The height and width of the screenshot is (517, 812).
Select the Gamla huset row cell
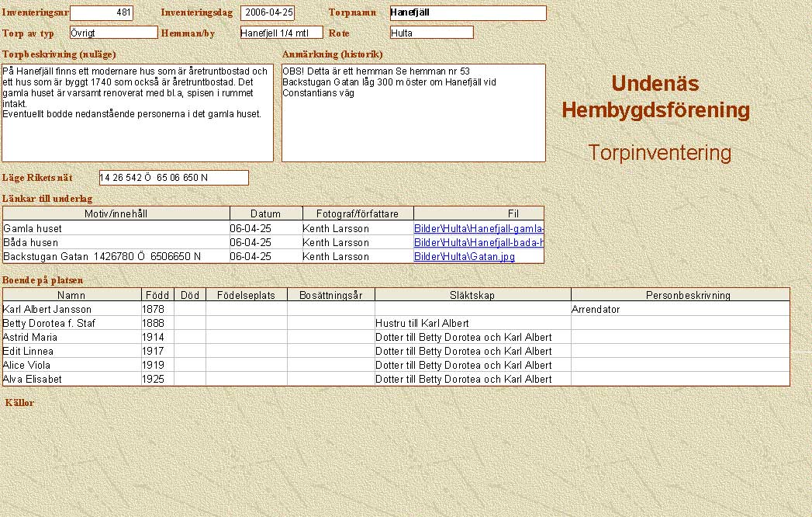pos(116,229)
